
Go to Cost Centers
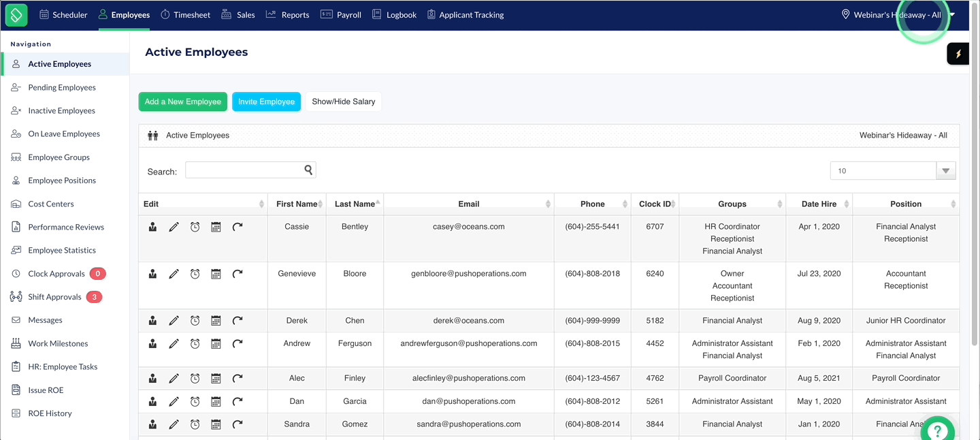tap(51, 204)
